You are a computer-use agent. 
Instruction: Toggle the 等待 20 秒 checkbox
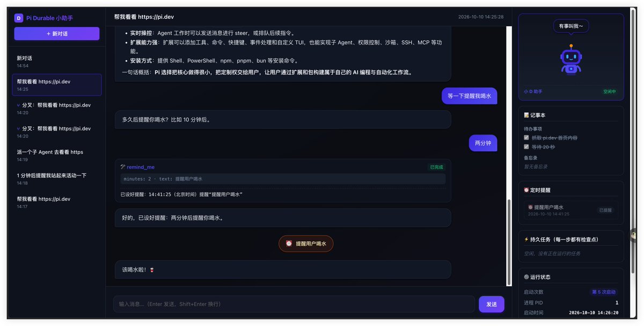pos(526,147)
